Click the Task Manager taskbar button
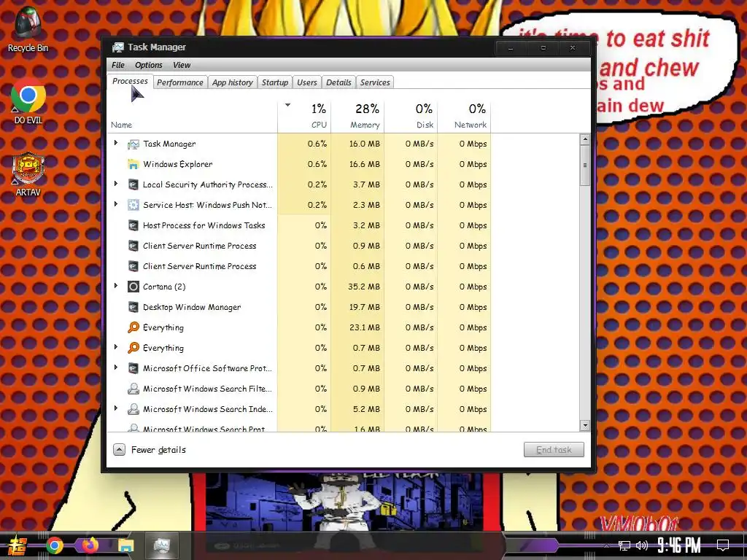The width and height of the screenshot is (747, 560). (x=161, y=545)
